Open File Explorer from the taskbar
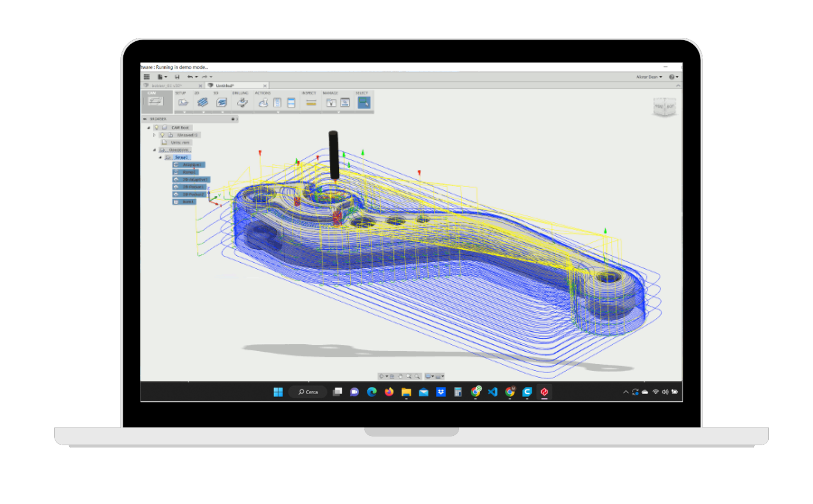This screenshot has height=504, width=813. 406,392
